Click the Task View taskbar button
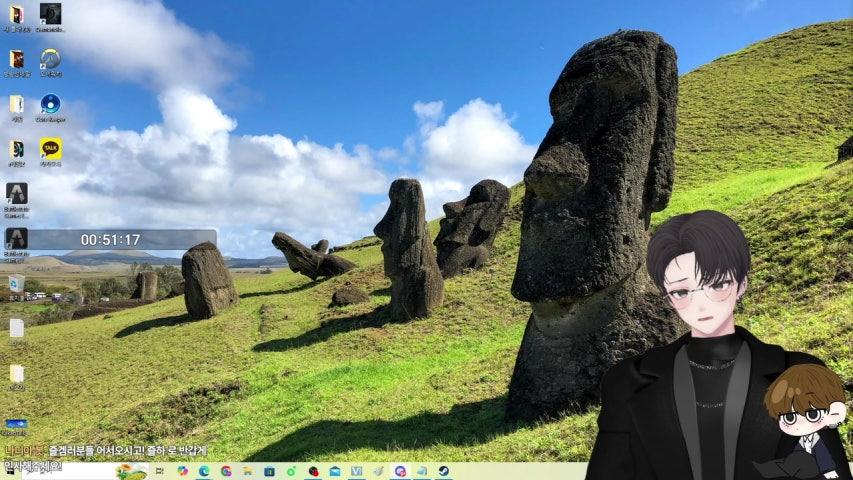Image resolution: width=853 pixels, height=480 pixels. (x=161, y=471)
